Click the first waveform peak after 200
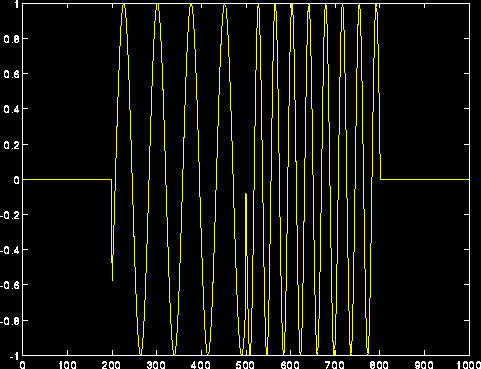Viewport: 481px width, 369px height. pos(124,5)
